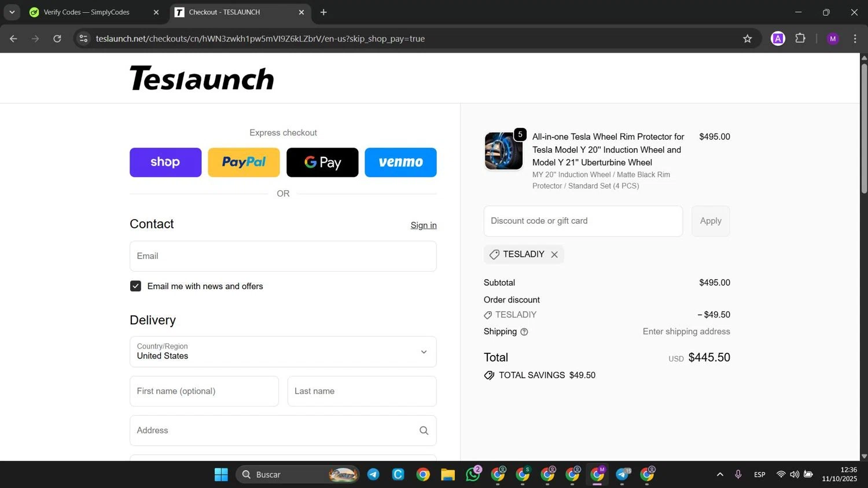Open a new browser tab
The height and width of the screenshot is (488, 868).
click(x=323, y=12)
